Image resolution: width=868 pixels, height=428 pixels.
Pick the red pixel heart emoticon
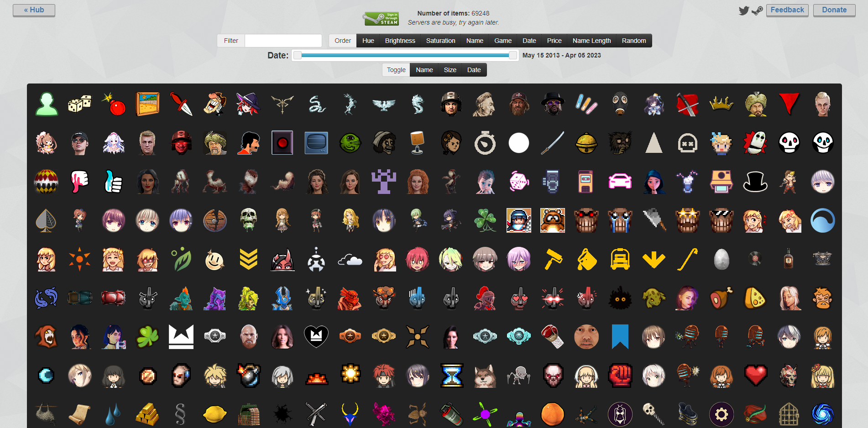click(x=755, y=376)
